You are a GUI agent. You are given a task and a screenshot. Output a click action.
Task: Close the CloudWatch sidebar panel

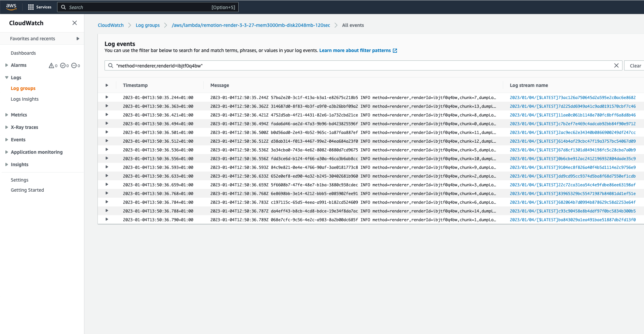point(75,23)
